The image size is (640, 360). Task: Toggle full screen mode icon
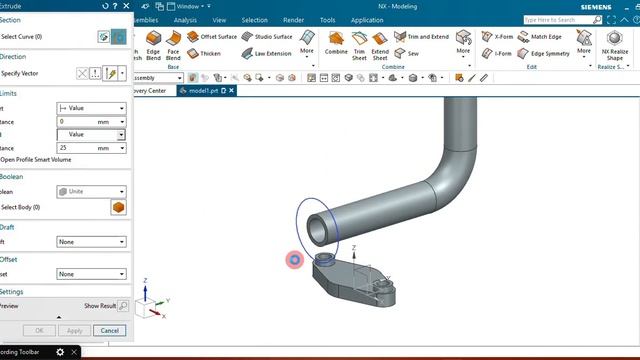tap(611, 20)
